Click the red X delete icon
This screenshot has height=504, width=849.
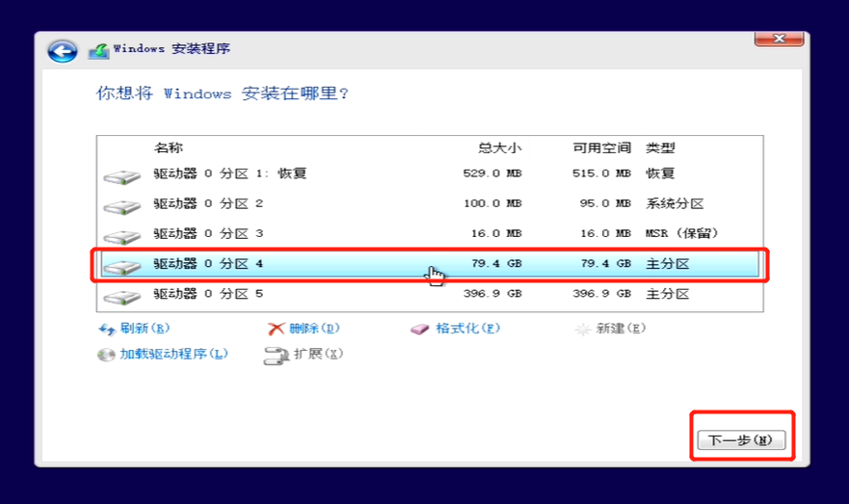coord(277,329)
